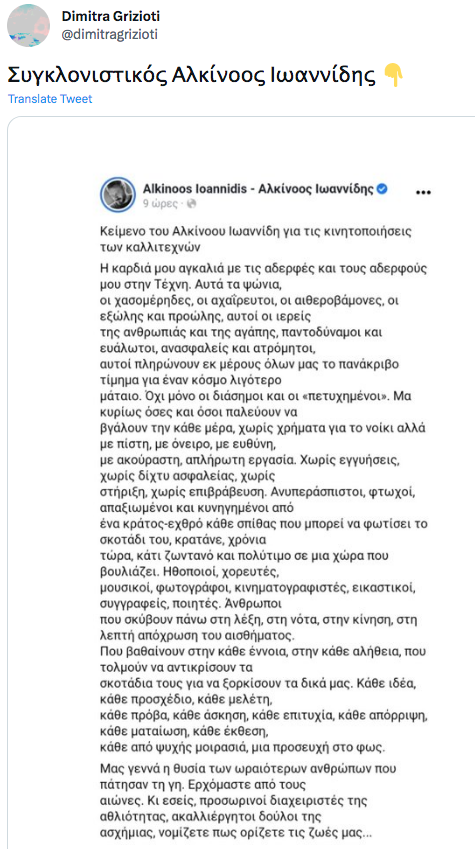This screenshot has width=475, height=849.
Task: Click the line ending μια προσευχή στο φως
Action: tap(243, 749)
